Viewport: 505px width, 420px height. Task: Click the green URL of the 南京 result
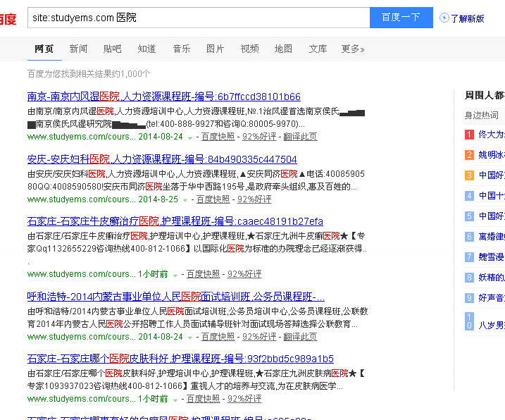(x=82, y=137)
